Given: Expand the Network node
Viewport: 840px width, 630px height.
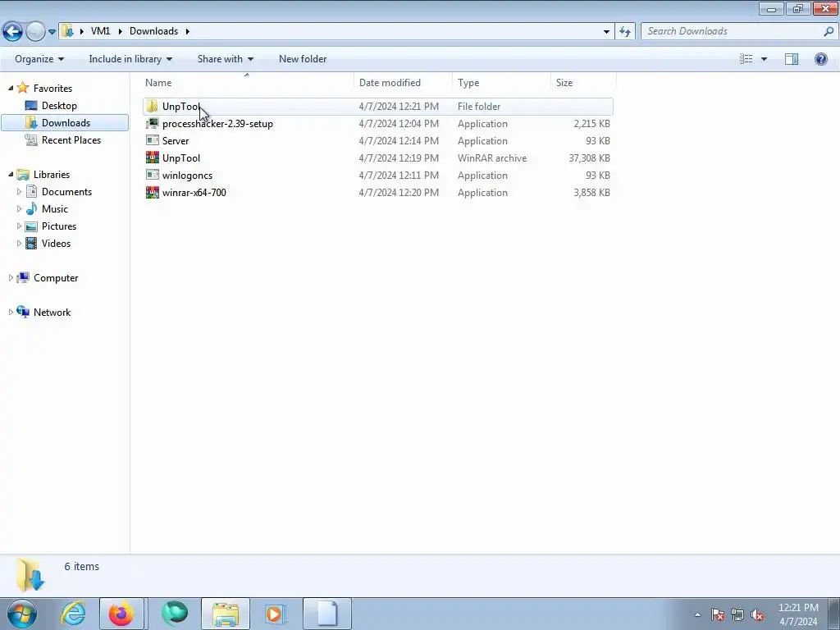Looking at the screenshot, I should click(11, 312).
